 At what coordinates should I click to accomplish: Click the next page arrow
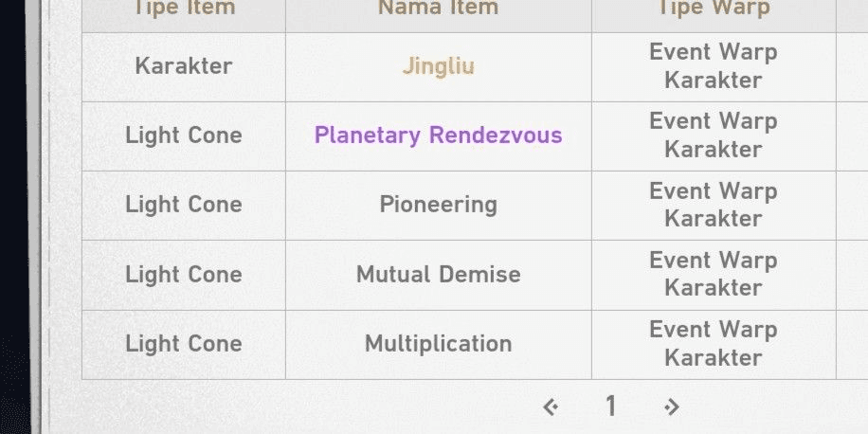672,407
